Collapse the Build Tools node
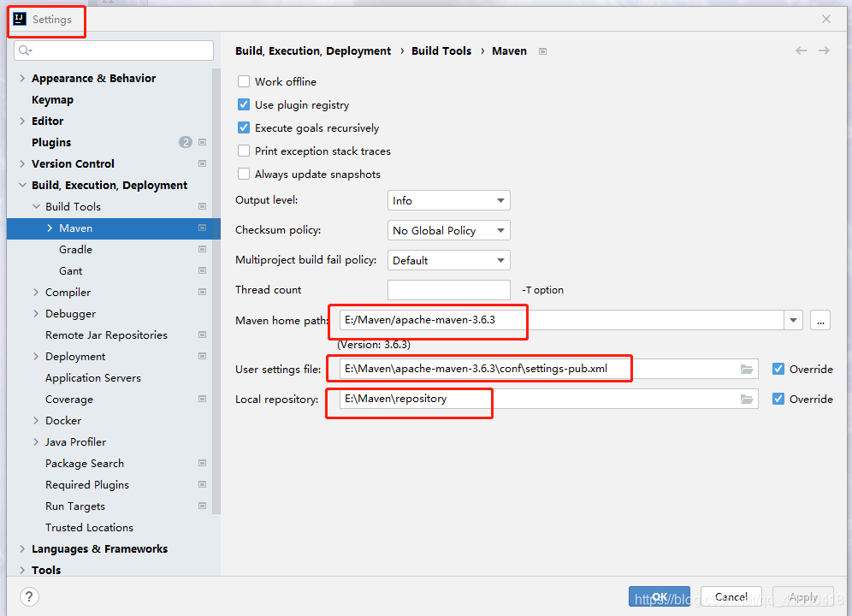852x616 pixels. pyautogui.click(x=36, y=206)
